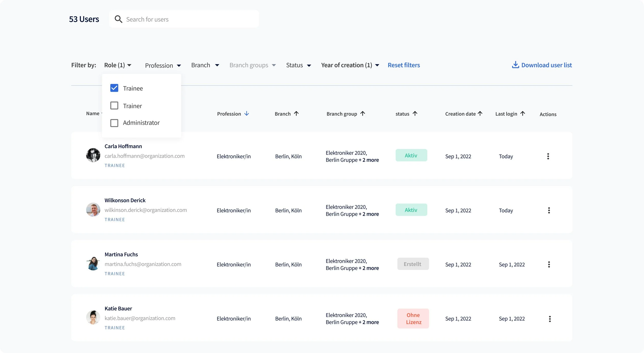644x353 pixels.
Task: Click the download icon beside Download user list
Action: coord(515,65)
